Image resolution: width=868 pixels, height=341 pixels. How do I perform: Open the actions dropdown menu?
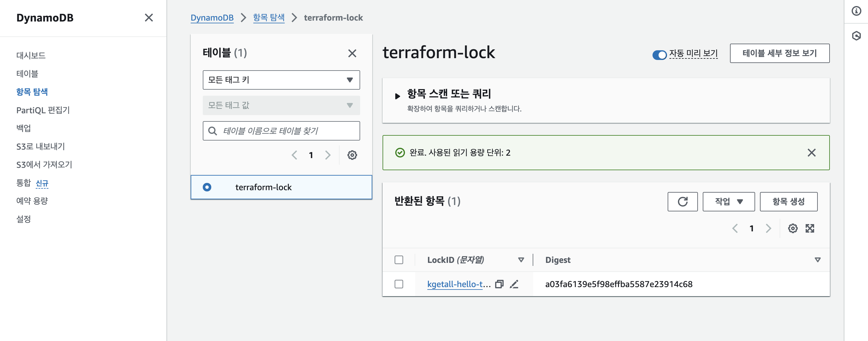(x=728, y=201)
